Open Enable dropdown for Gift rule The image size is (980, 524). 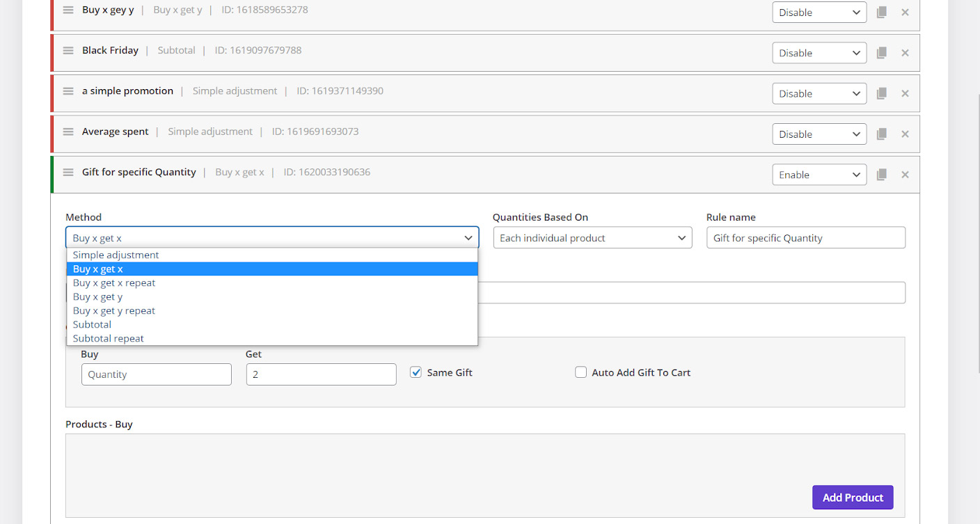tap(819, 175)
